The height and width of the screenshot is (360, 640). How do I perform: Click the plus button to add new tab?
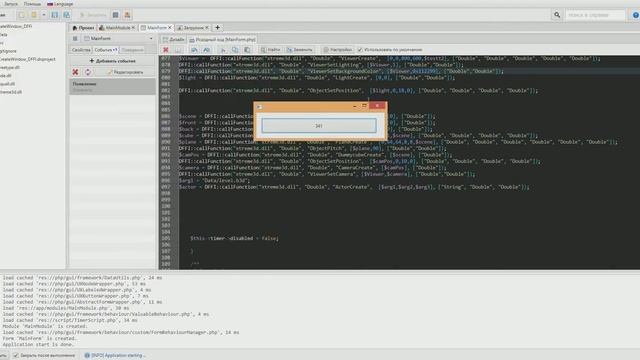pyautogui.click(x=218, y=28)
